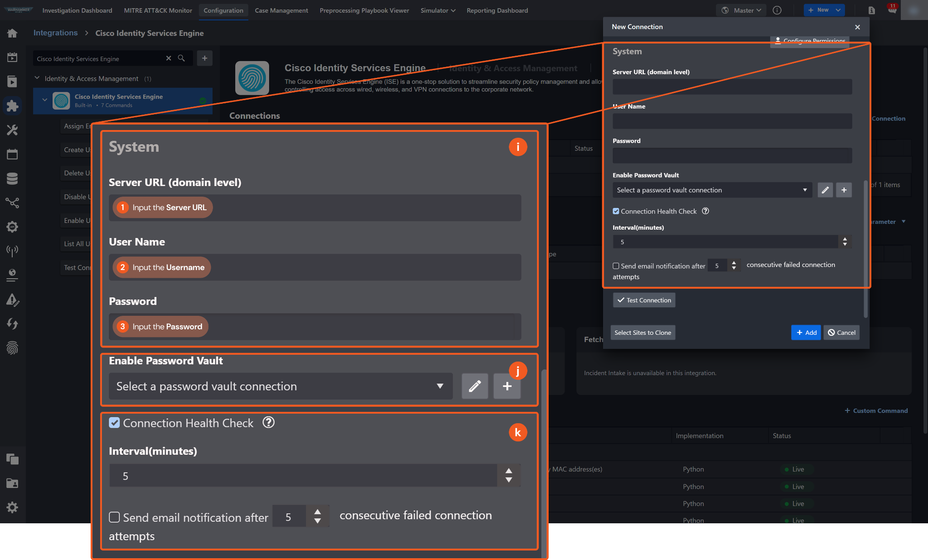Go to Investigation Dashboard tab
928x560 pixels.
(x=77, y=10)
